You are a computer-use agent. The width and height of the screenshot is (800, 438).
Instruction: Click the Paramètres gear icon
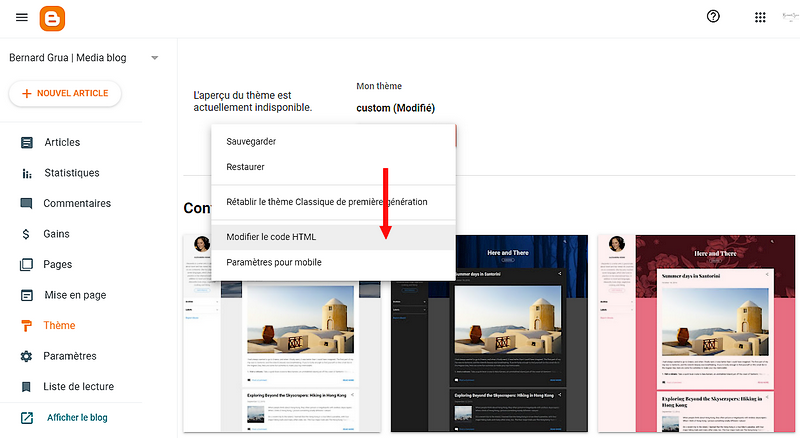pyautogui.click(x=27, y=356)
